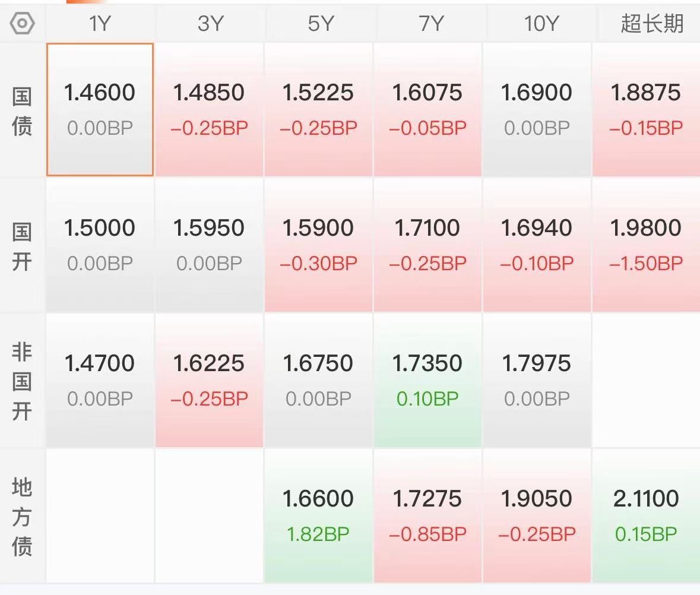This screenshot has width=700, height=595.
Task: Open the hexagon settings icon
Action: click(22, 23)
